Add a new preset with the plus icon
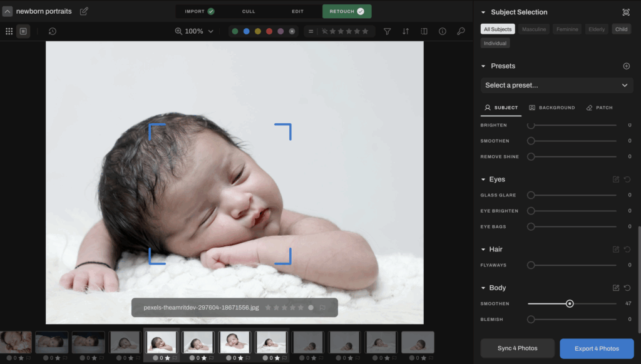This screenshot has width=641, height=364. [627, 66]
